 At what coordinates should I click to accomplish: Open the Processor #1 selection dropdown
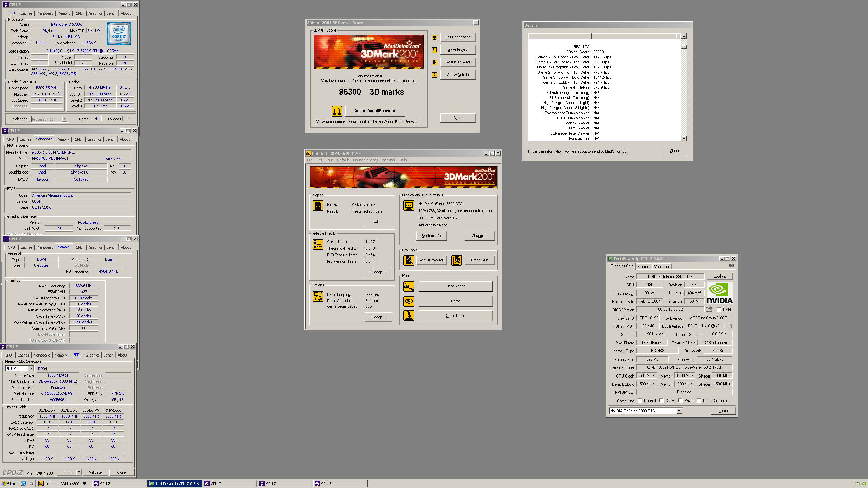click(x=64, y=119)
